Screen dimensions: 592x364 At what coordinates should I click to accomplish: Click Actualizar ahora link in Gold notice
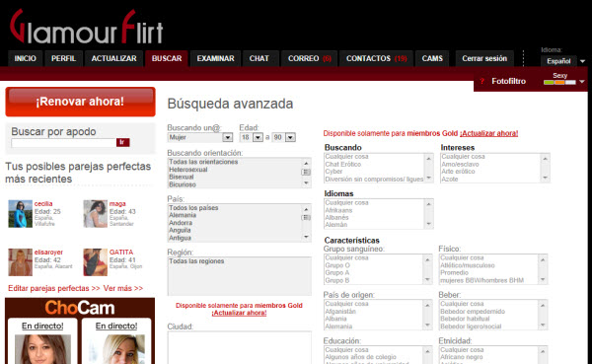click(x=489, y=133)
